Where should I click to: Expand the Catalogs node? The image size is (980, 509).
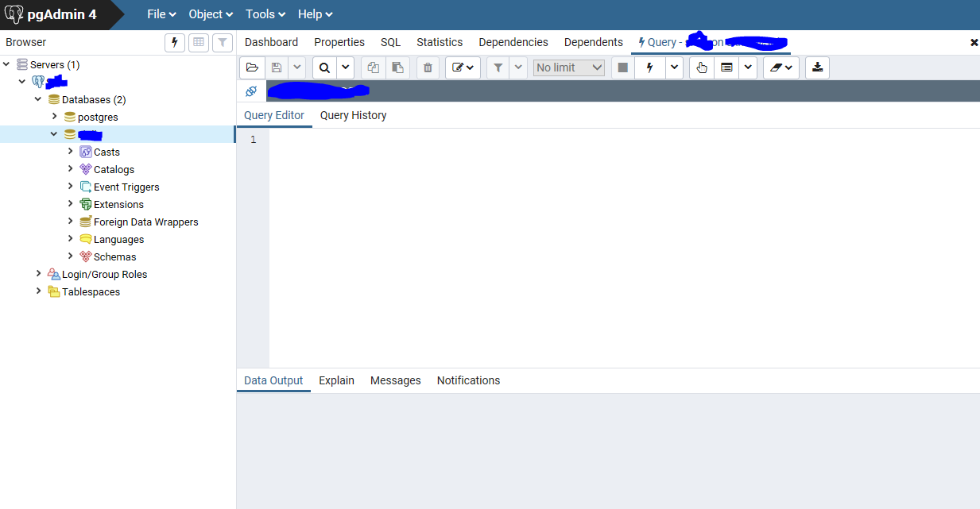tap(70, 169)
